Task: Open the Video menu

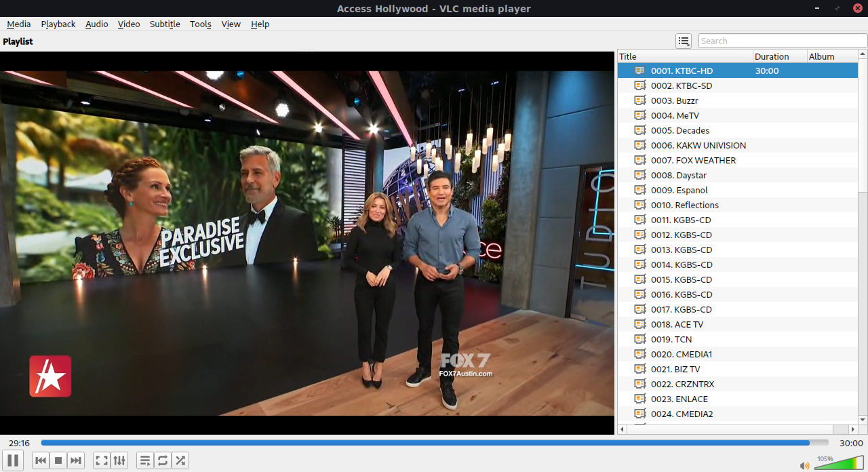Action: 129,24
